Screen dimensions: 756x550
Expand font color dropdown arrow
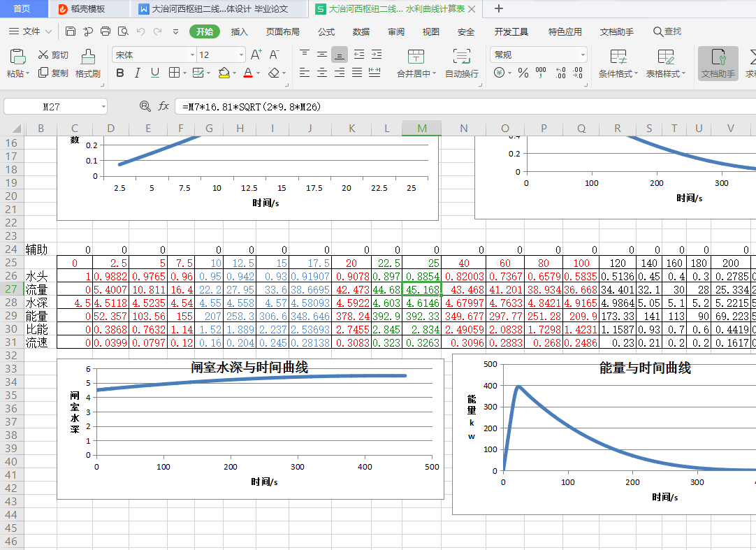point(258,73)
